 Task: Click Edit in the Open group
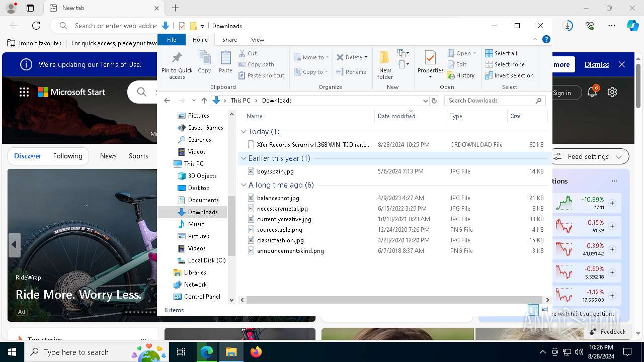click(x=457, y=64)
